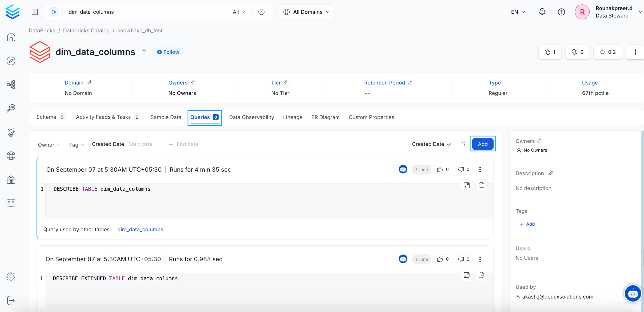Edit Owners in the right panel
This screenshot has height=312, width=644.
pyautogui.click(x=539, y=141)
